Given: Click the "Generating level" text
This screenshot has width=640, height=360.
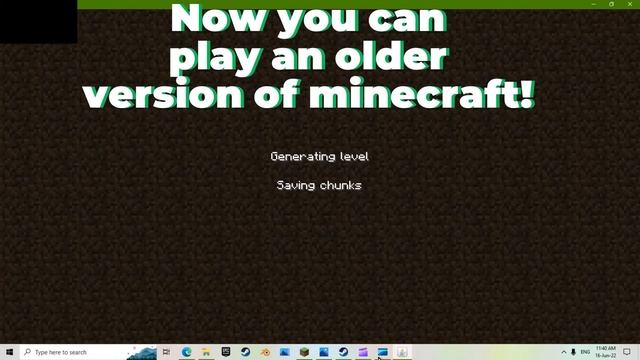Looking at the screenshot, I should 319,157.
